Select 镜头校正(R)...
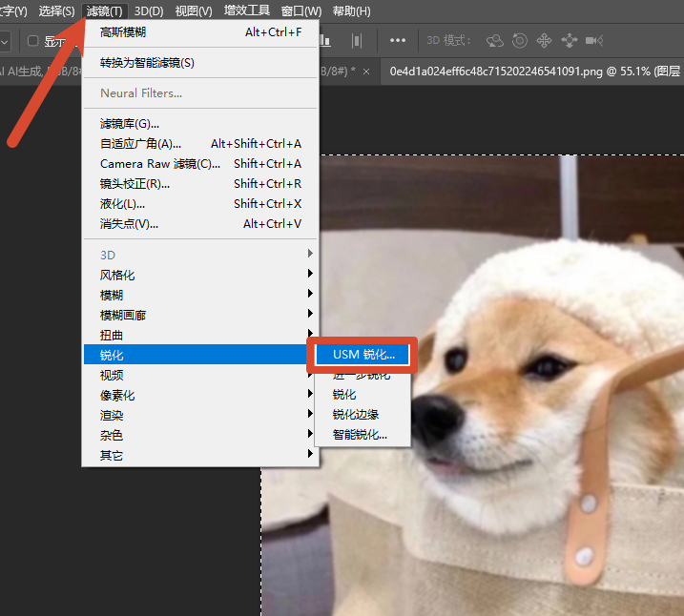 (x=200, y=184)
